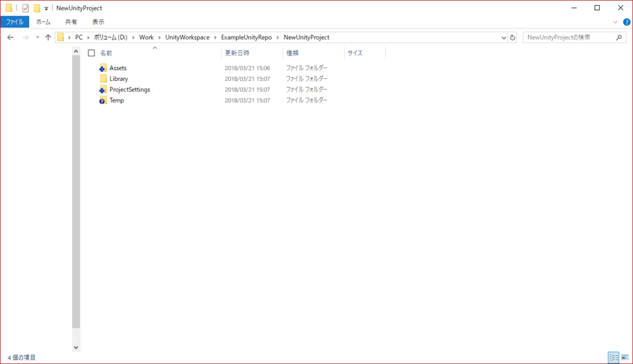633x364 pixels.
Task: Click NewUnityProject in the address bar
Action: click(x=307, y=37)
